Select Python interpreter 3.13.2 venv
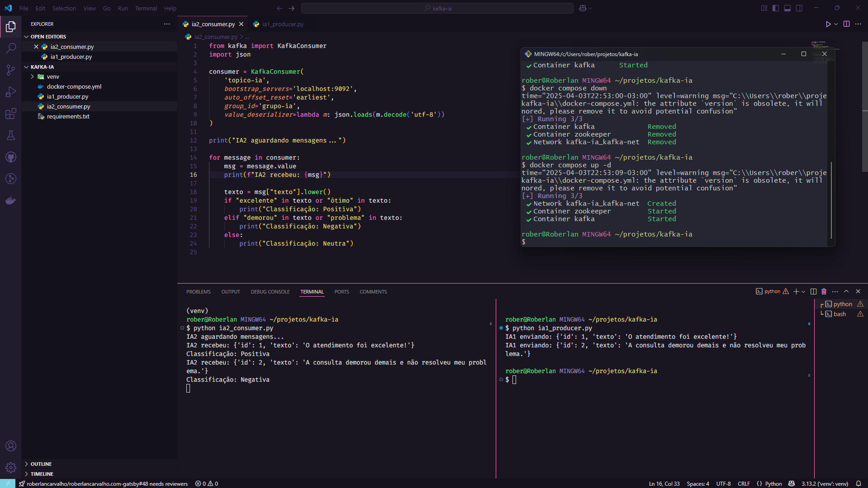 [x=825, y=483]
